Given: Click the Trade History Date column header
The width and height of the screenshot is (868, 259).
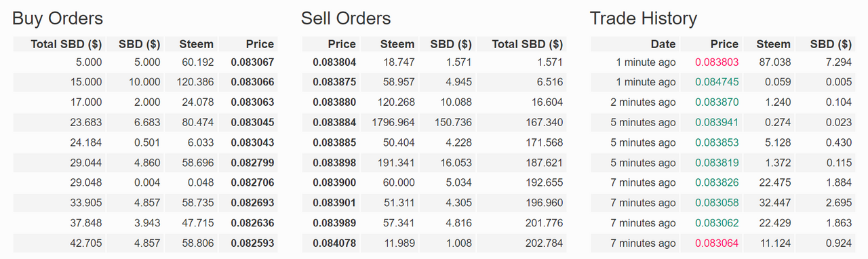Looking at the screenshot, I should (663, 44).
